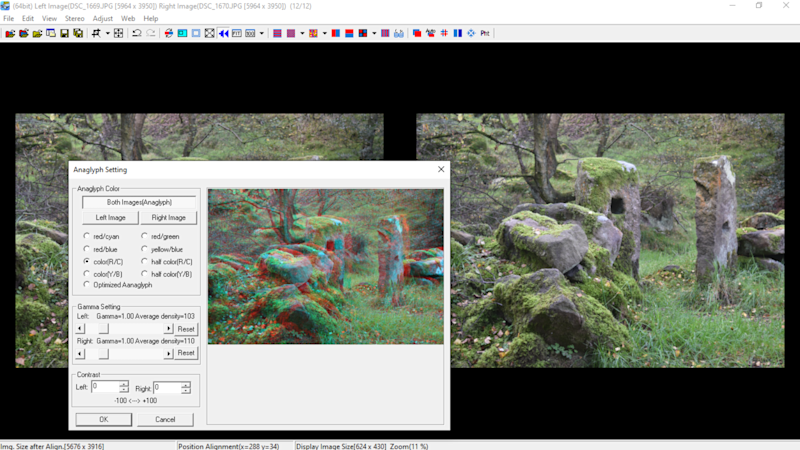Open the dropdown beside the red-blue checker icon
The image size is (800, 450).
pos(374,33)
